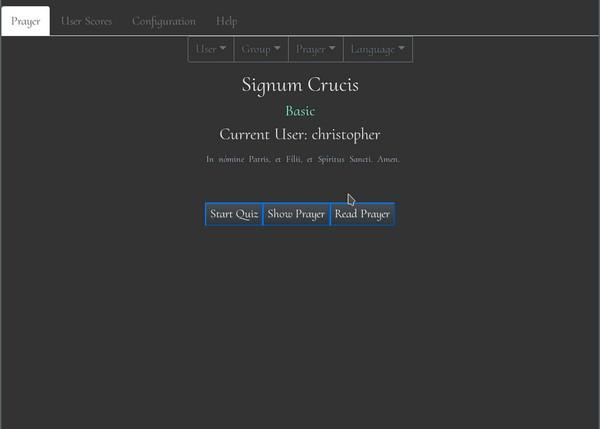The height and width of the screenshot is (429, 600).
Task: Click the Current User: christopher text
Action: click(x=300, y=135)
